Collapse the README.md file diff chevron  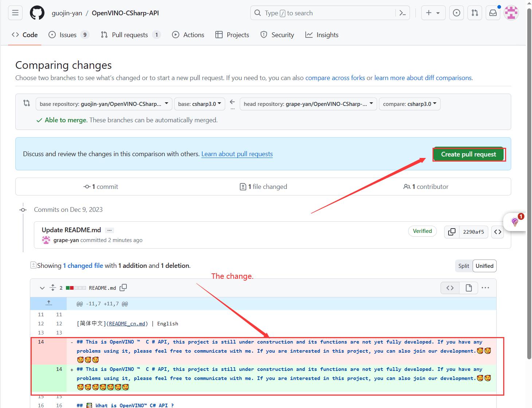click(x=42, y=288)
